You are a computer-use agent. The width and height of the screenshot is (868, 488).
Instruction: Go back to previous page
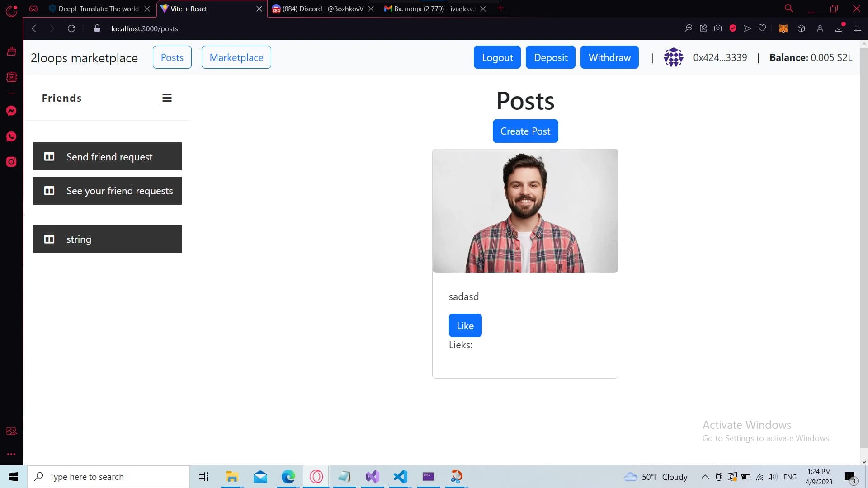click(x=34, y=28)
